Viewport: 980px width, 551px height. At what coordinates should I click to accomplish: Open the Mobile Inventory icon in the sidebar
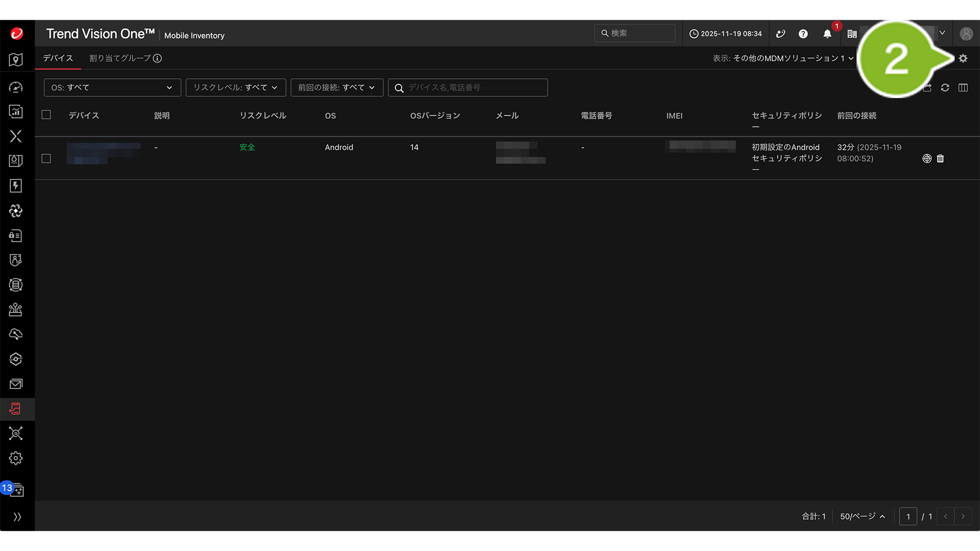(x=16, y=409)
